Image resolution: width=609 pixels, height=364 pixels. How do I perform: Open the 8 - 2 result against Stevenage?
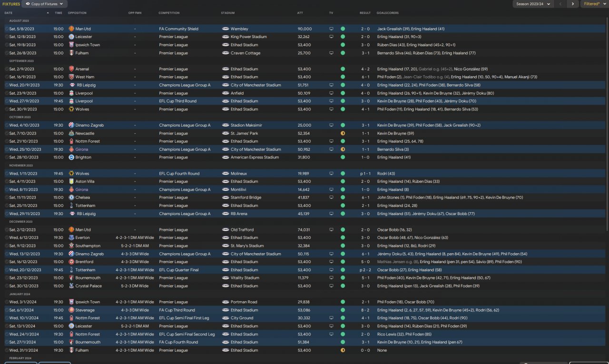pyautogui.click(x=365, y=310)
